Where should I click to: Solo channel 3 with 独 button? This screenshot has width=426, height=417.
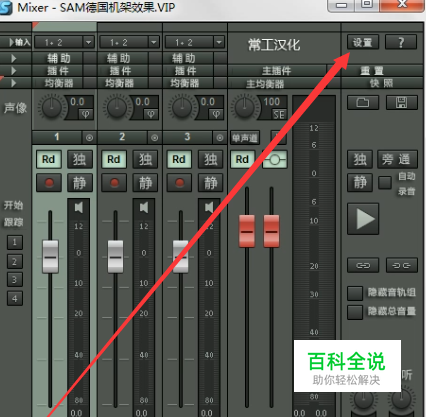tap(211, 160)
